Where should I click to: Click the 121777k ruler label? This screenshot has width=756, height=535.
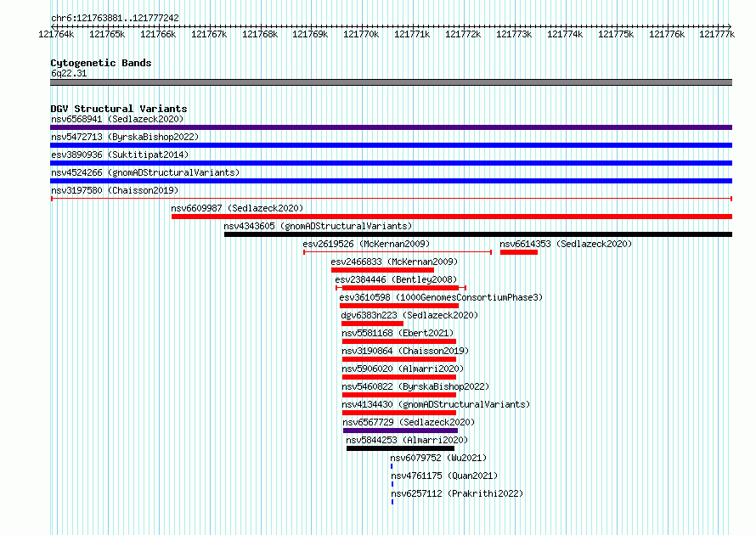click(717, 34)
